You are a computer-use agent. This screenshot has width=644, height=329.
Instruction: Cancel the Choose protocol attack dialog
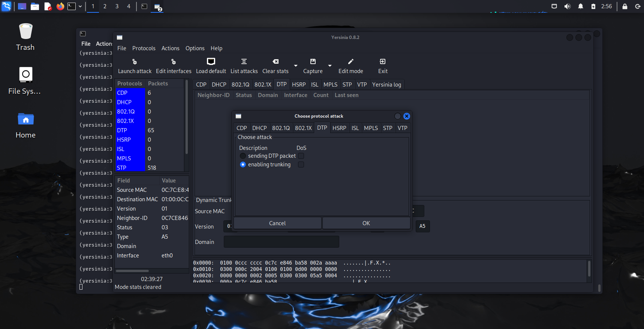277,223
